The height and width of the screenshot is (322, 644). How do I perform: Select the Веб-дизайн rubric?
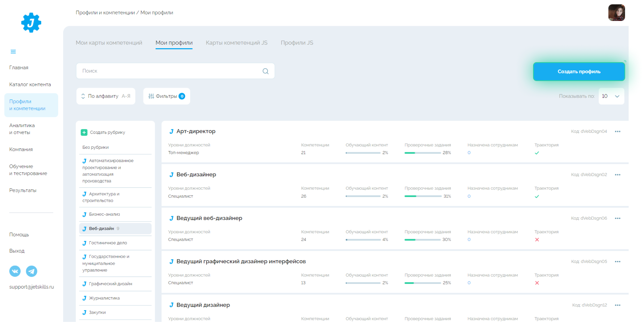115,229
